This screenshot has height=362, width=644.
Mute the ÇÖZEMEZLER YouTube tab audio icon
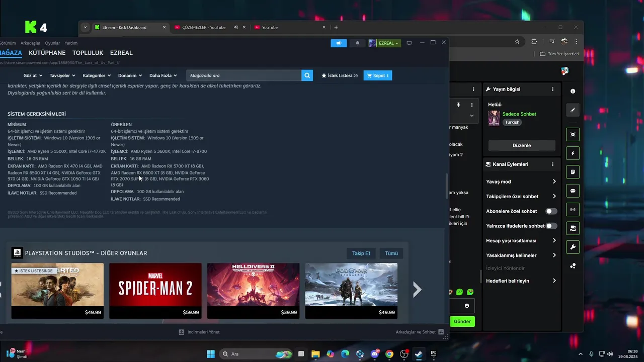[236, 27]
